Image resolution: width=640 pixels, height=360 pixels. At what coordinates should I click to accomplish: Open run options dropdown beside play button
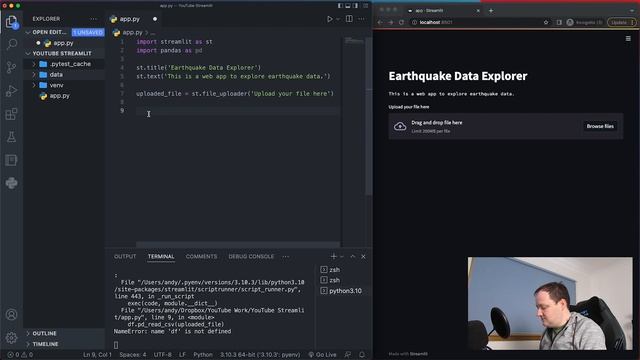pos(338,19)
